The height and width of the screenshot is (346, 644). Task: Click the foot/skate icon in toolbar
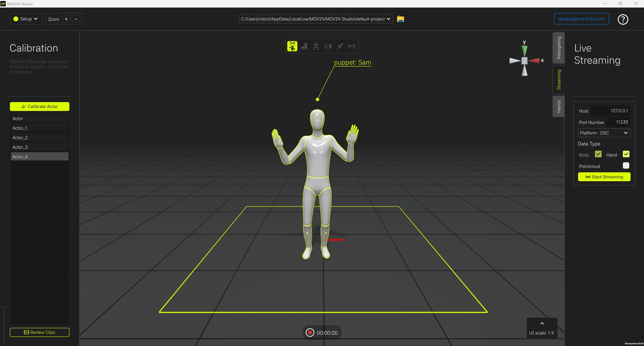point(304,46)
